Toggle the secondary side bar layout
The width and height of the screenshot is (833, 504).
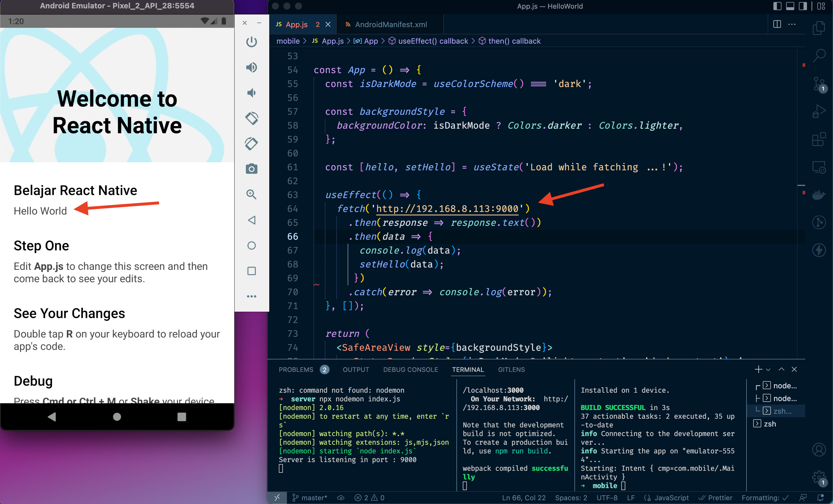point(803,6)
